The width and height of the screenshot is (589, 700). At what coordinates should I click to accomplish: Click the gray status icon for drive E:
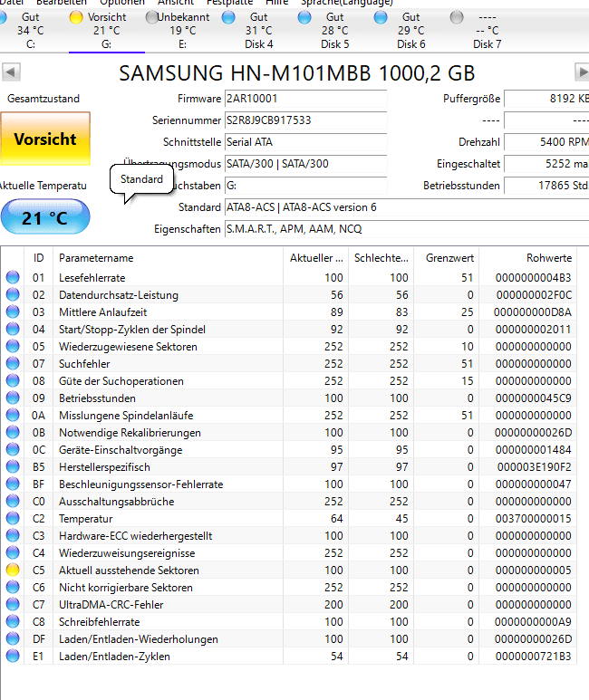[152, 17]
